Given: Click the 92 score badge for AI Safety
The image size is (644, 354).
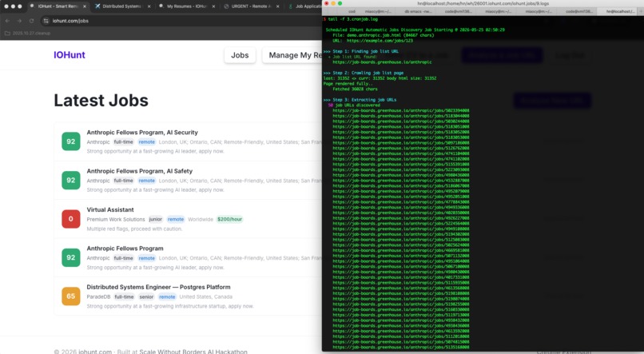Looking at the screenshot, I should [x=71, y=180].
